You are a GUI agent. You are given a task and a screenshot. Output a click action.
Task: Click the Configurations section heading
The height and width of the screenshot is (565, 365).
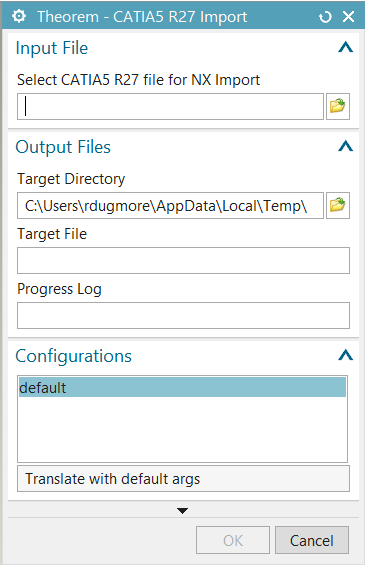[74, 356]
